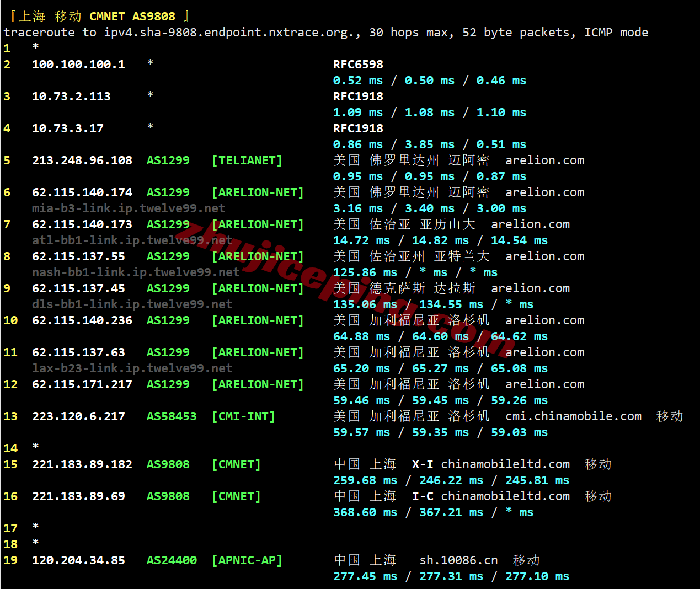Click hostname dls-bb1-link.ip.twelve99.net
This screenshot has height=589, width=700.
132,304
